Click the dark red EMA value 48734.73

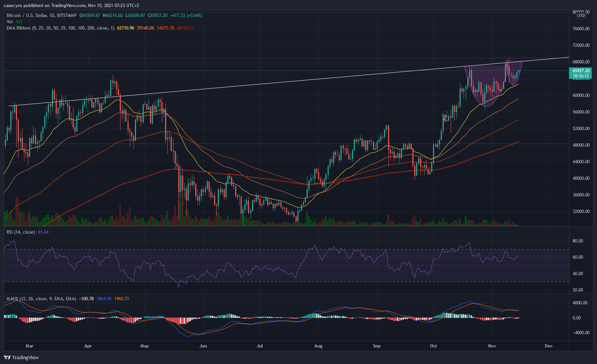(x=185, y=28)
